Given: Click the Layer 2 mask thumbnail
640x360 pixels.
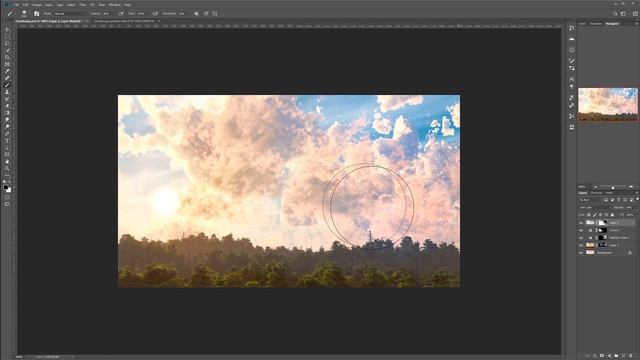Looking at the screenshot, I should (x=602, y=222).
